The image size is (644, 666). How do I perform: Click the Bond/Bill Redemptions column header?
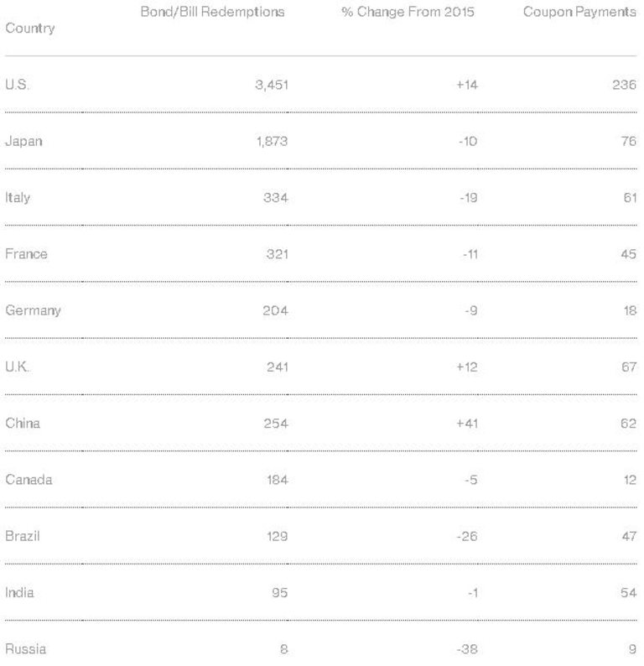point(212,13)
